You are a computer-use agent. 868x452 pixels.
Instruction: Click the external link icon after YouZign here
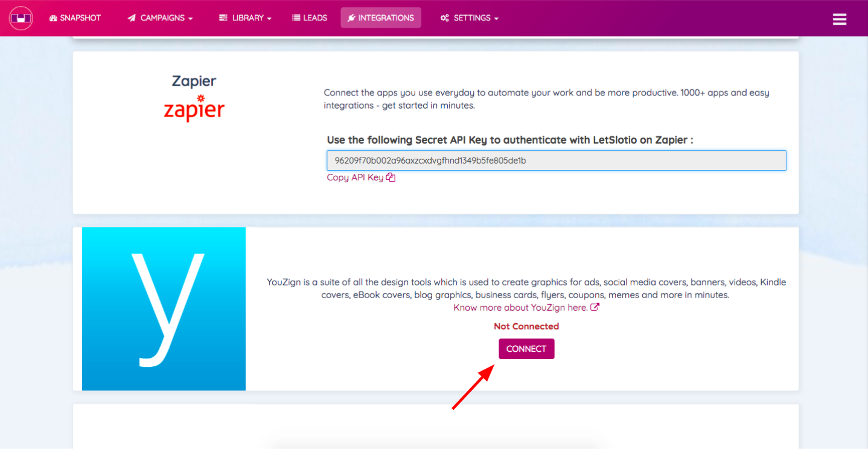(595, 307)
